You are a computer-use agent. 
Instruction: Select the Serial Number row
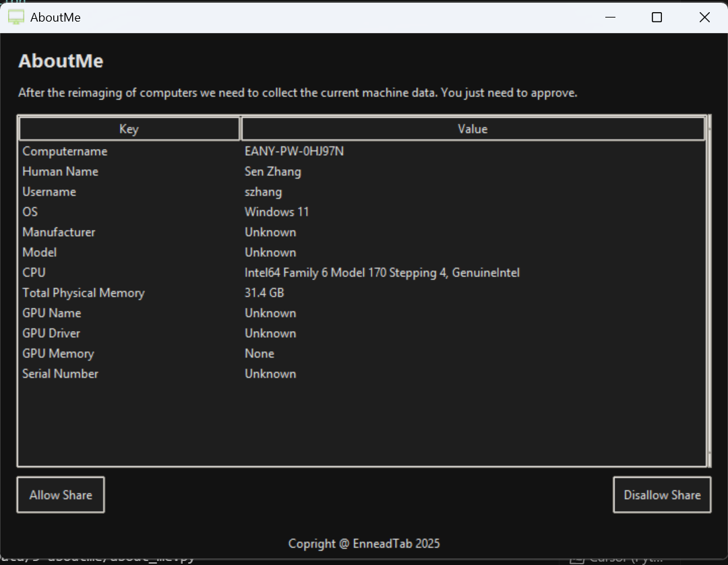point(61,374)
